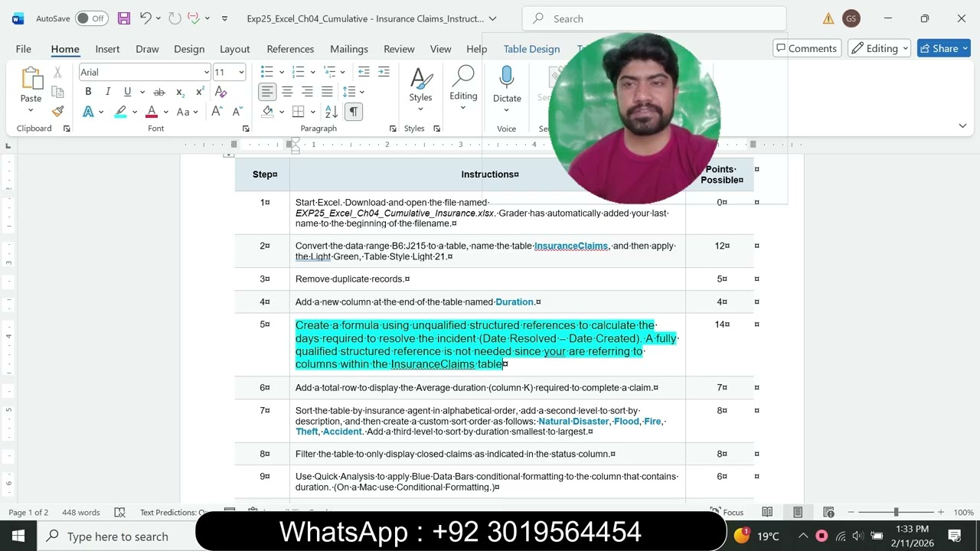Apply the red font color
This screenshot has height=551, width=980.
click(x=152, y=112)
